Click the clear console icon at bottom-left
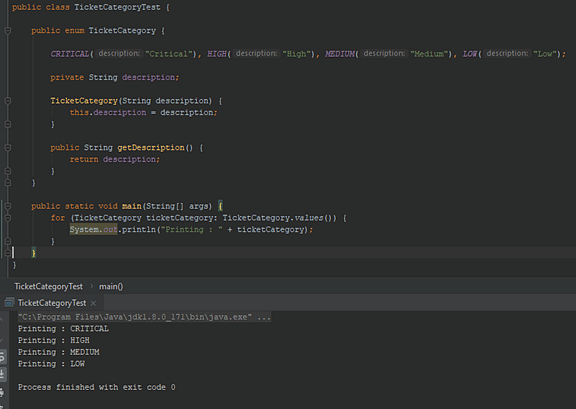The height and width of the screenshot is (409, 576). pos(1,406)
